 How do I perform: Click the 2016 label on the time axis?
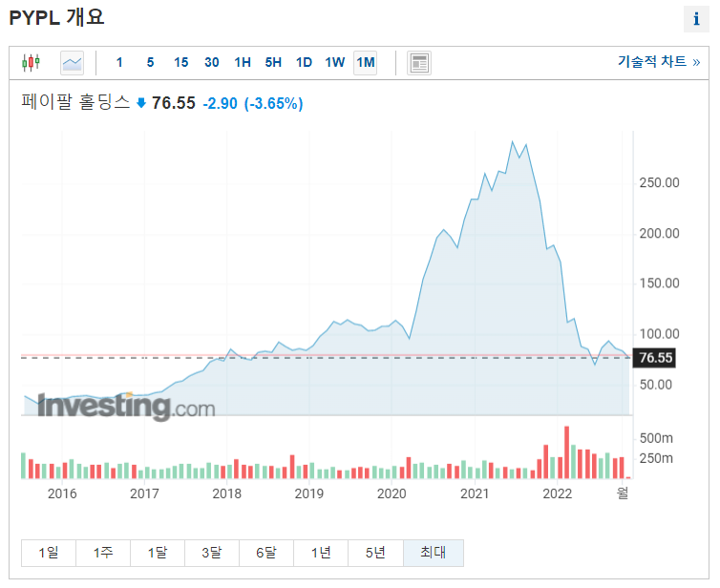(62, 493)
